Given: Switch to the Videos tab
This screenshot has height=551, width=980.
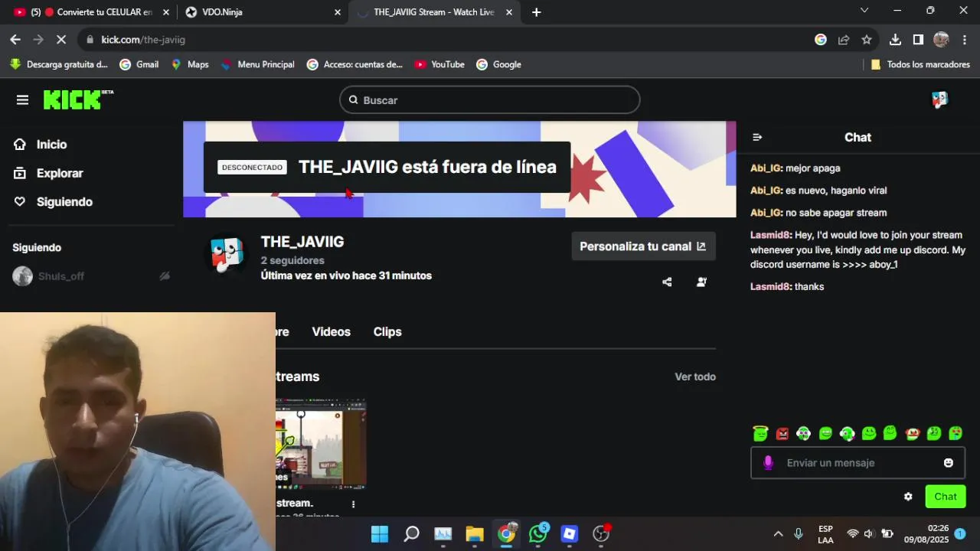Looking at the screenshot, I should click(331, 332).
